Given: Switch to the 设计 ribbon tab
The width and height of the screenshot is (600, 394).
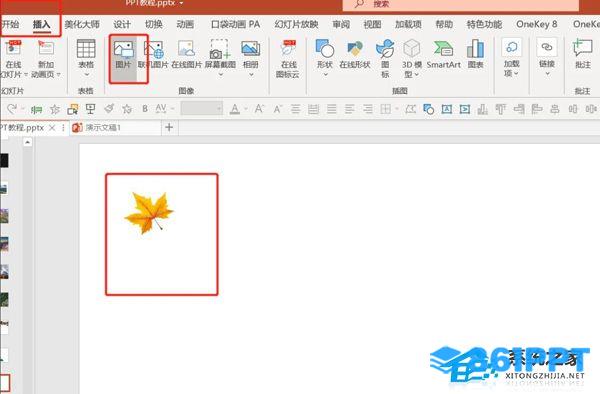Looking at the screenshot, I should 122,24.
